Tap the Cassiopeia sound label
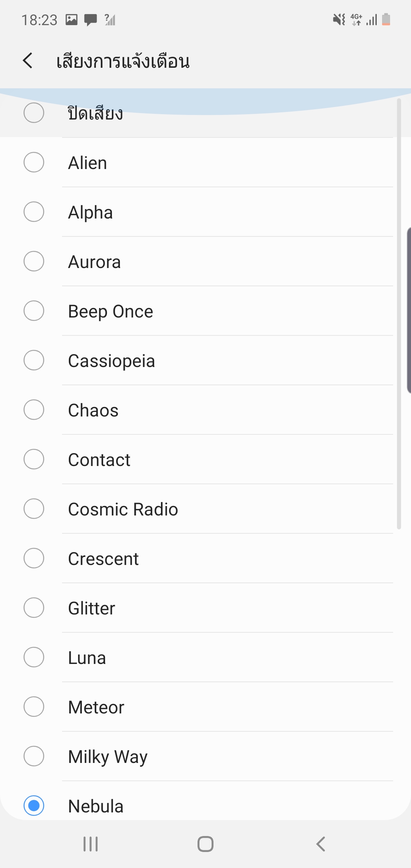 [x=112, y=361]
